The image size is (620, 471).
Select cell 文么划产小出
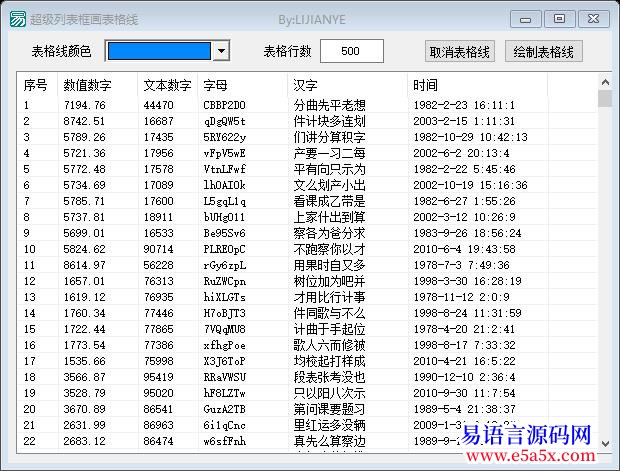(329, 185)
